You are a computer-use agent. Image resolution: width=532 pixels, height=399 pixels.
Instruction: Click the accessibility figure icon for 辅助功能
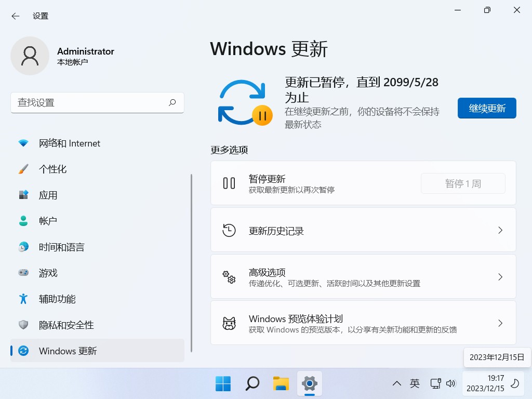pos(23,299)
